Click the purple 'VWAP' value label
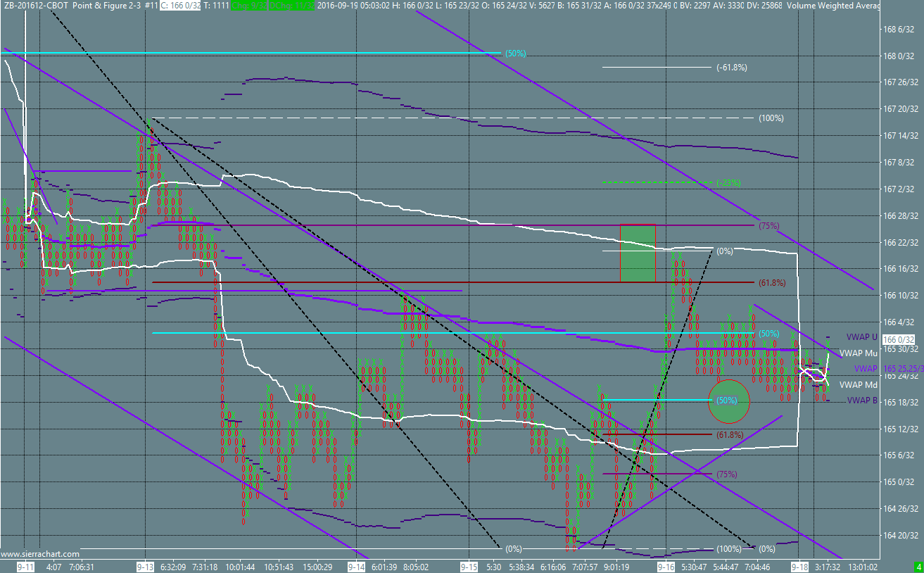924x573 pixels. click(866, 368)
